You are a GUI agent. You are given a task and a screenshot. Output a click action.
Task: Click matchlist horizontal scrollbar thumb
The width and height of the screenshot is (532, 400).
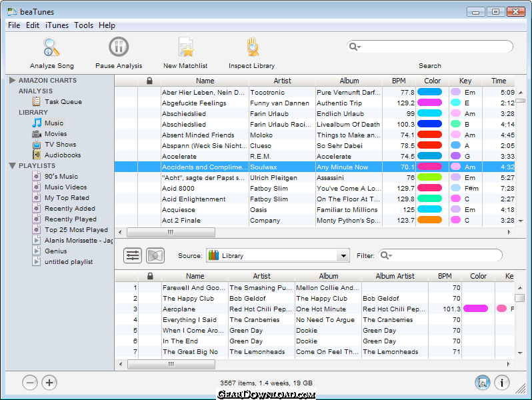(171, 365)
